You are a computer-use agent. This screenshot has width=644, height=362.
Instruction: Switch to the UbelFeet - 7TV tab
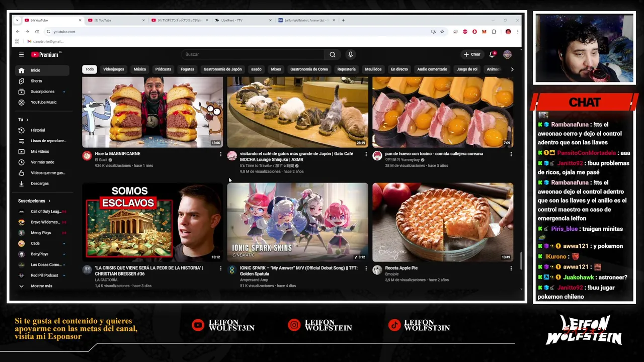244,20
